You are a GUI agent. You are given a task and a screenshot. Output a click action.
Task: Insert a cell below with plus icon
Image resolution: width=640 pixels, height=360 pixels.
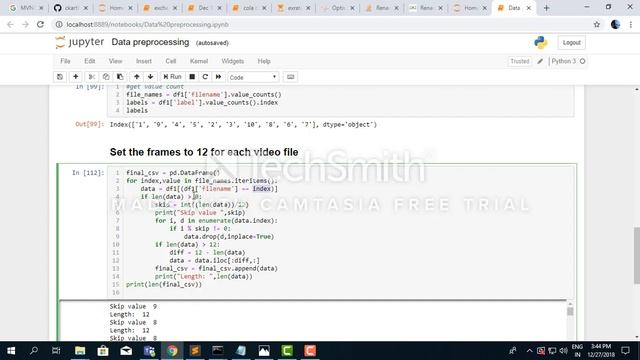click(x=76, y=77)
